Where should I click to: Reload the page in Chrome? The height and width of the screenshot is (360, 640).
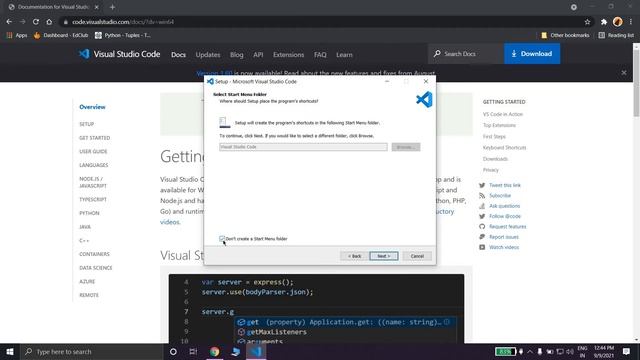click(36, 22)
